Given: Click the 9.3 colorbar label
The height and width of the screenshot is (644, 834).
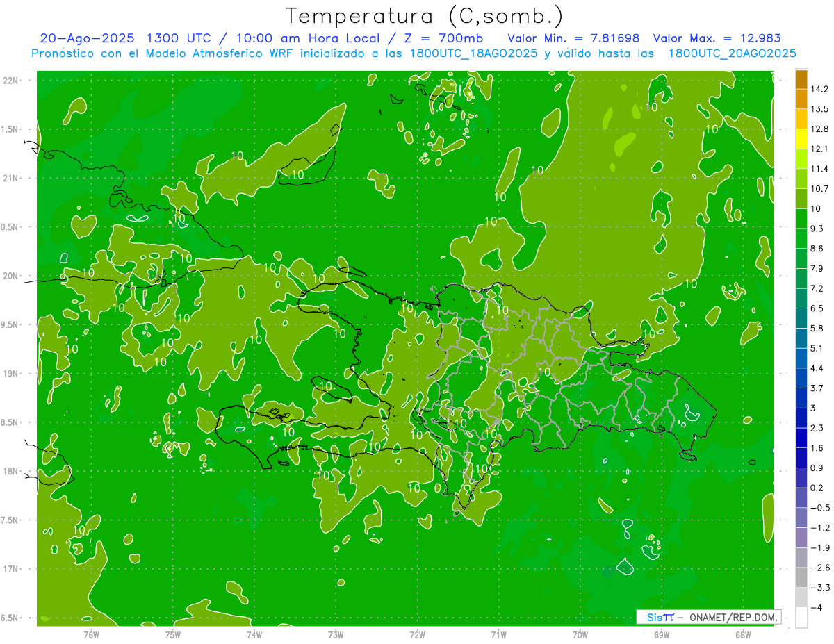Looking at the screenshot, I should tap(817, 229).
